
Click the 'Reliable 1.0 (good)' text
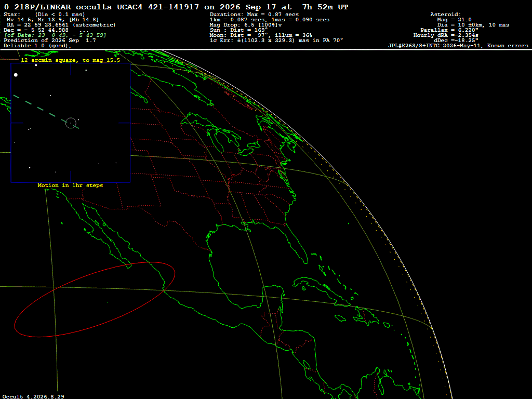pos(37,46)
